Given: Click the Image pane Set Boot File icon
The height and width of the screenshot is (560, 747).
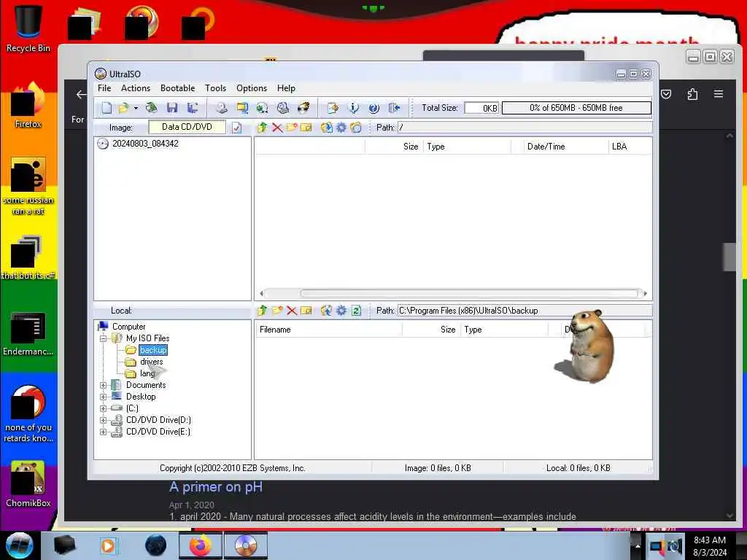Looking at the screenshot, I should [356, 128].
